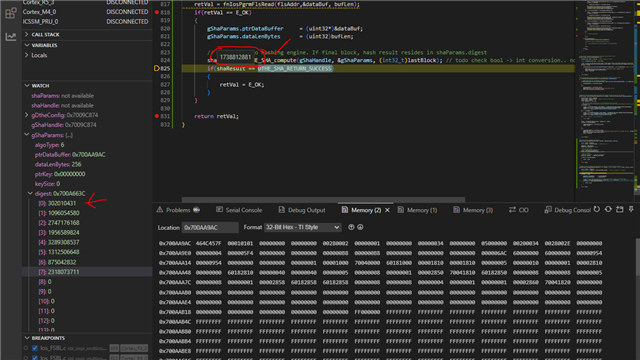The image size is (640, 360).
Task: Click the previous address arrow beside Format
Action: [351, 227]
